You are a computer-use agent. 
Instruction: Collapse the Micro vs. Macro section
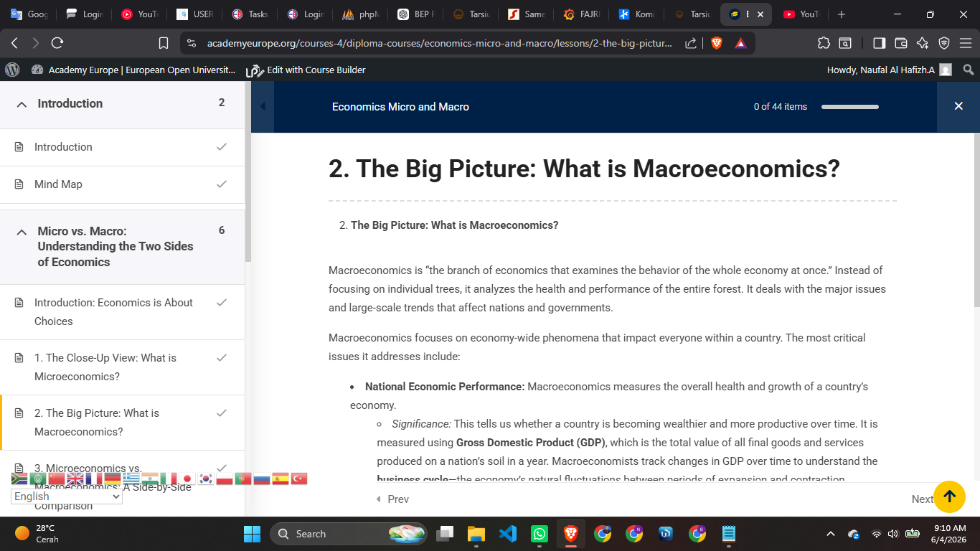(22, 232)
